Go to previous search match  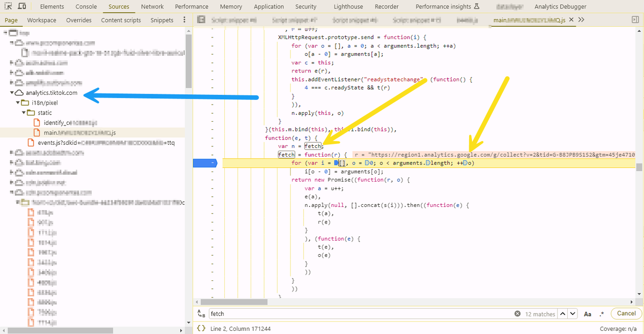point(562,314)
